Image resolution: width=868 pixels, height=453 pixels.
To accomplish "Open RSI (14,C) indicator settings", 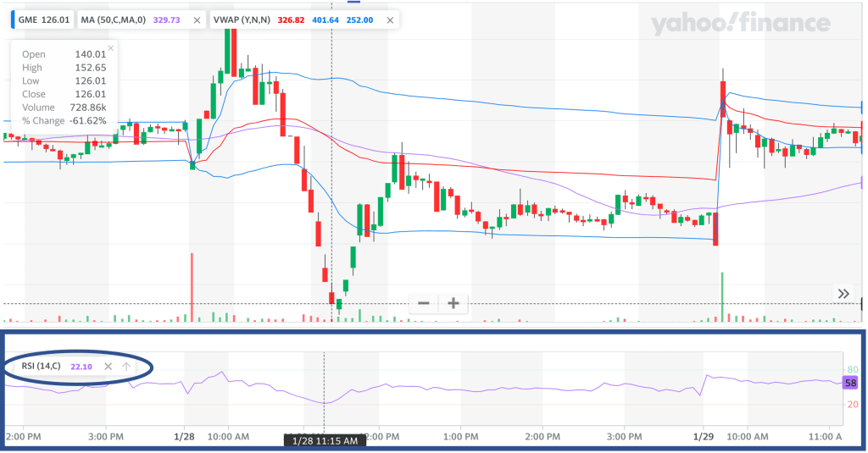I will (42, 367).
